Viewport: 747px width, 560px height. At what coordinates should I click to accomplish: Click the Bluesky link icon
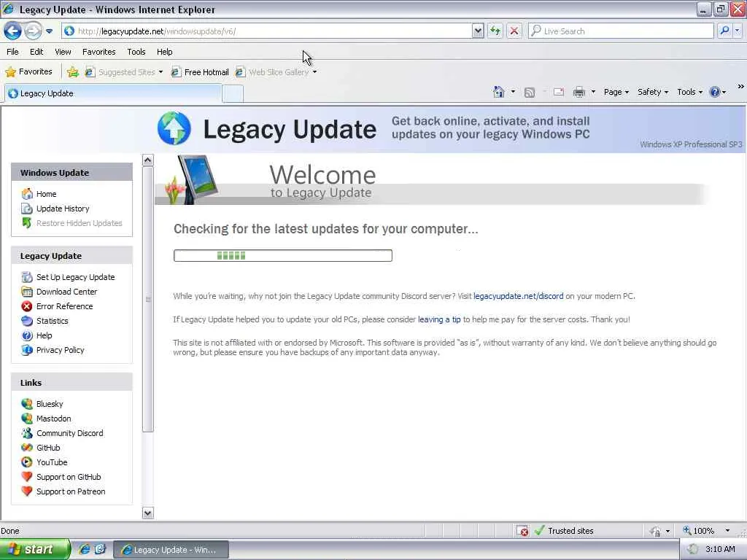(27, 404)
